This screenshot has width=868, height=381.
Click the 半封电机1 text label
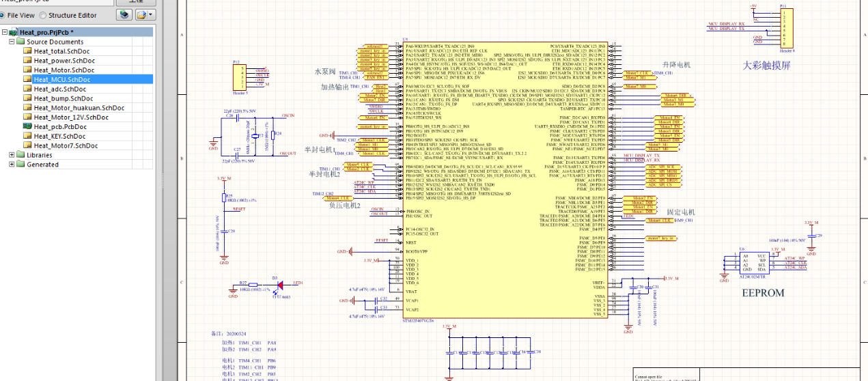[x=321, y=150]
